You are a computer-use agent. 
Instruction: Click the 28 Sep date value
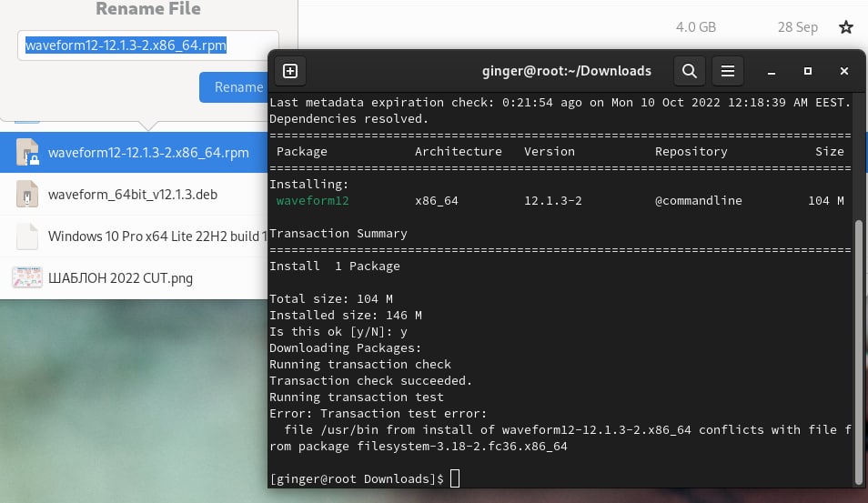click(798, 27)
